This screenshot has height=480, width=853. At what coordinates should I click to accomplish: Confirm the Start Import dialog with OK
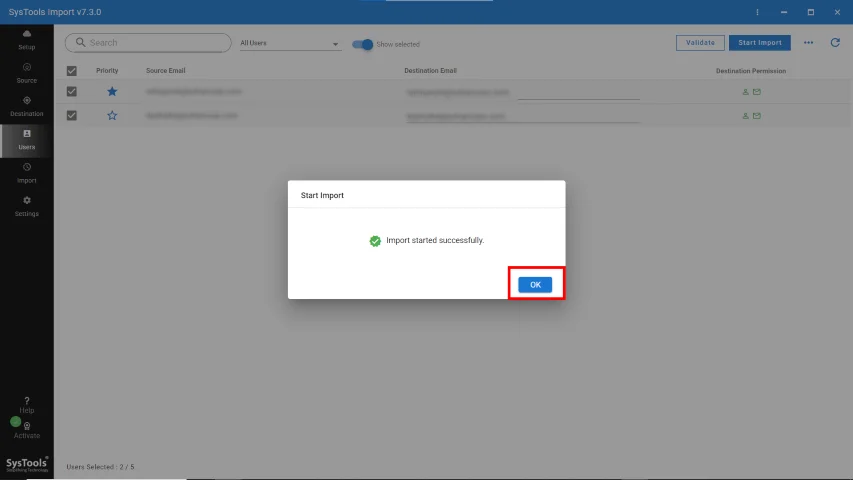pos(535,285)
